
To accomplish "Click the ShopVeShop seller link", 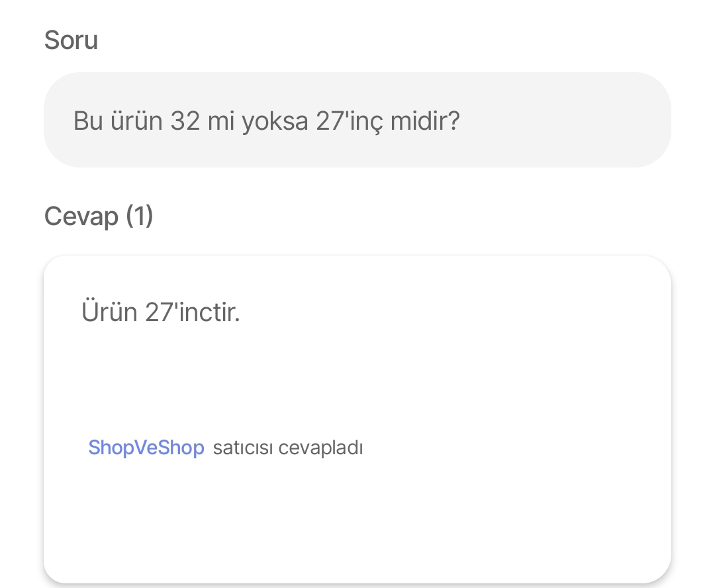I will point(146,448).
